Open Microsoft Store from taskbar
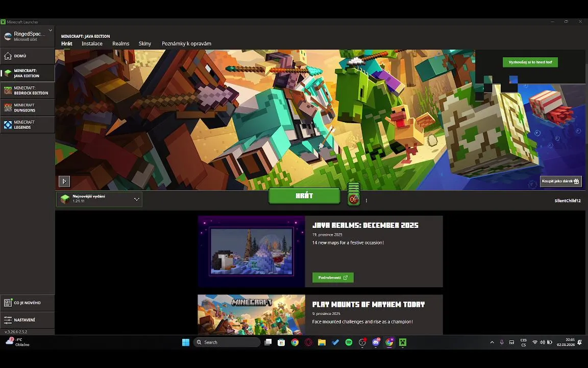 click(x=281, y=342)
